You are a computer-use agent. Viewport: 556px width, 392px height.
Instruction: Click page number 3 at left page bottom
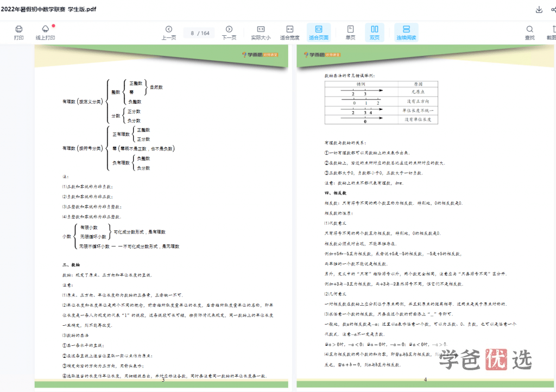point(163,380)
